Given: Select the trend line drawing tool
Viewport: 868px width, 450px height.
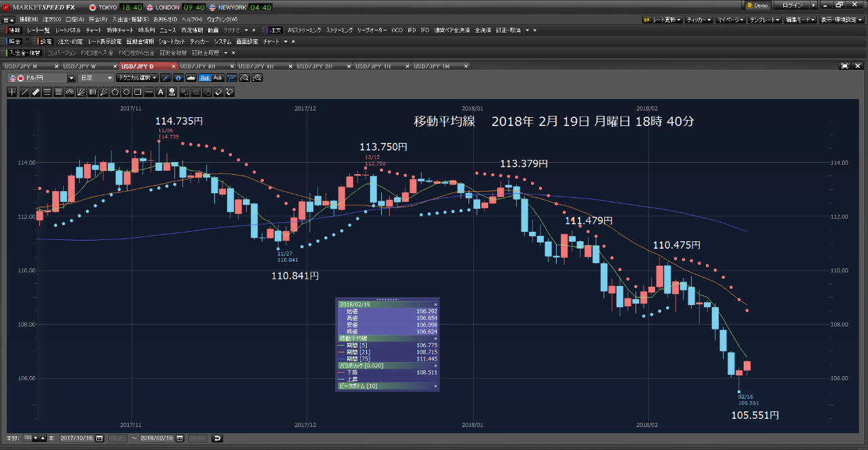Looking at the screenshot, I should coord(24,92).
